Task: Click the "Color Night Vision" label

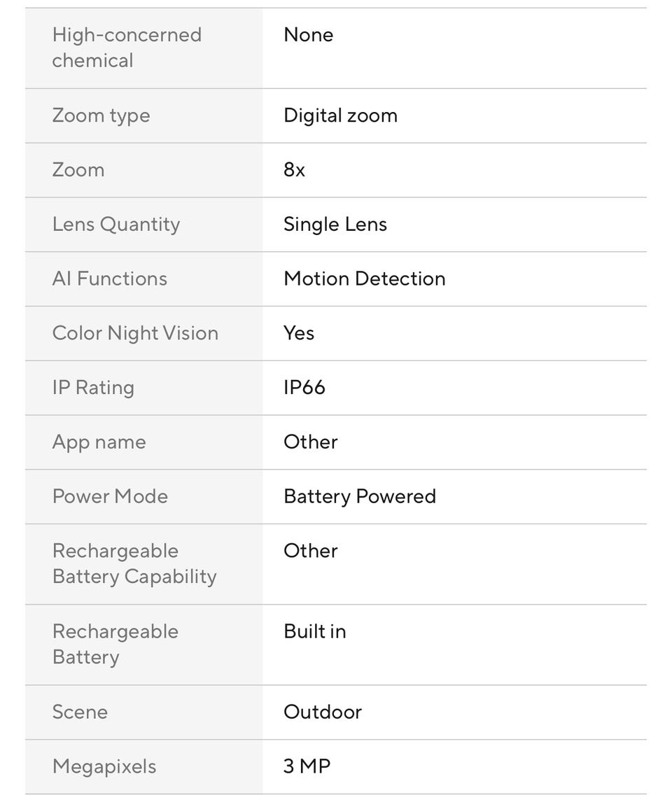Action: click(x=135, y=333)
